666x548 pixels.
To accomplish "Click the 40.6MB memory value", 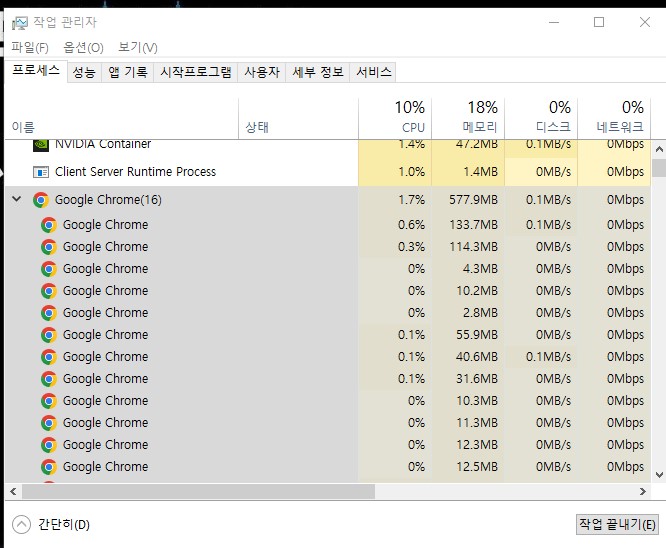I will click(477, 357).
